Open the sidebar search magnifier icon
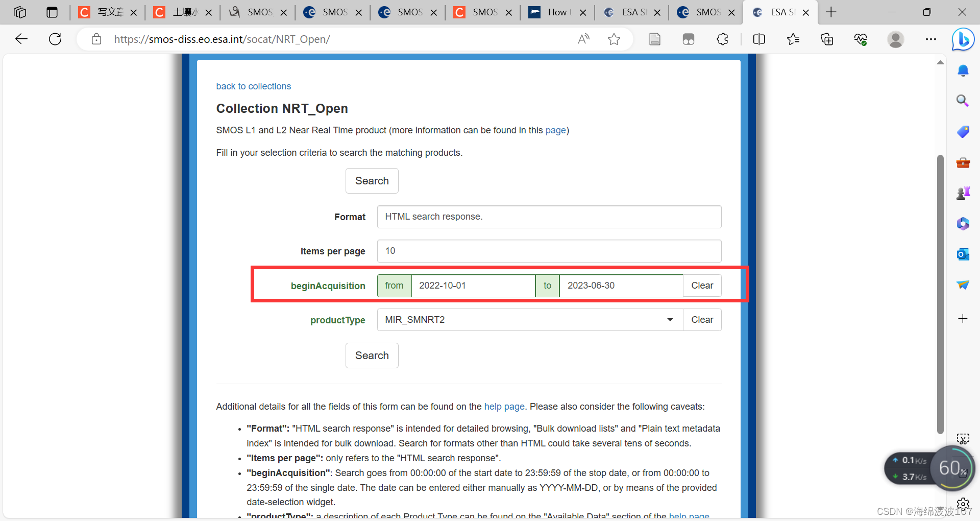The image size is (980, 521). (963, 101)
